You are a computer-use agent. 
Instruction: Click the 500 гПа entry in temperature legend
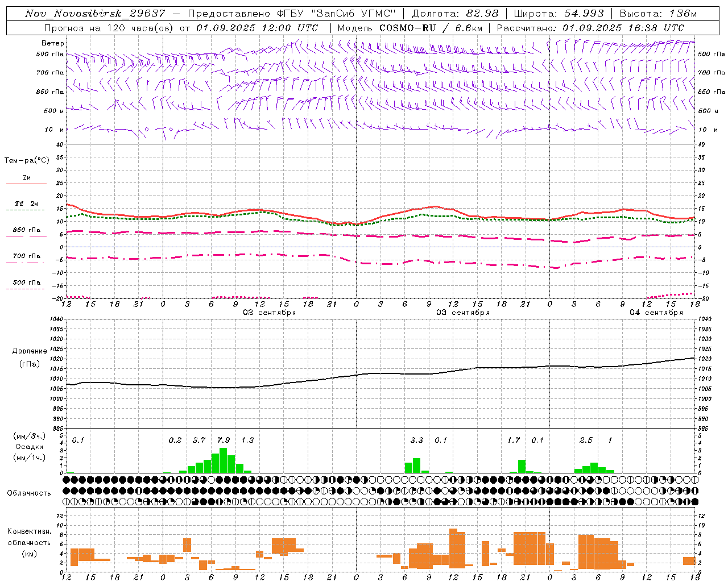tap(27, 282)
